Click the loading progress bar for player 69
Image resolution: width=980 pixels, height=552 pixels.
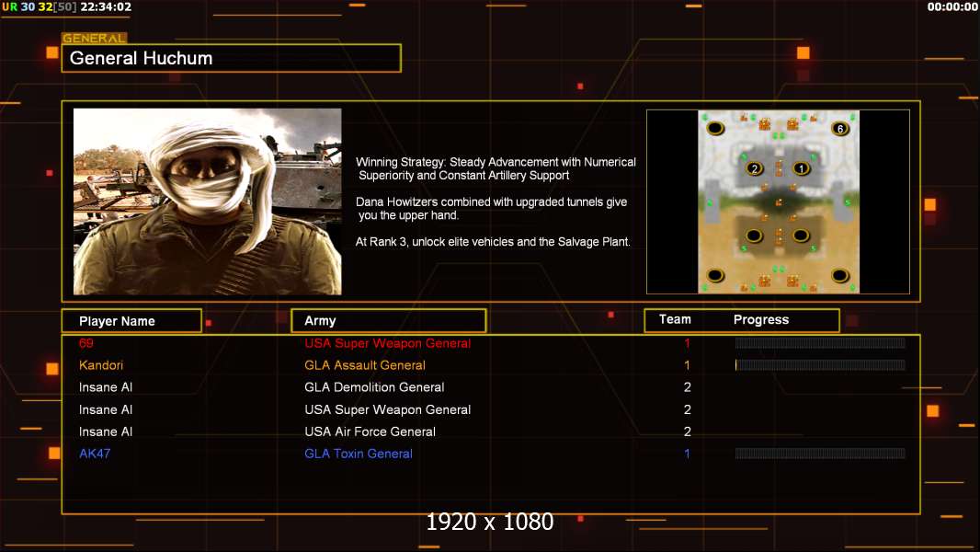[820, 342]
